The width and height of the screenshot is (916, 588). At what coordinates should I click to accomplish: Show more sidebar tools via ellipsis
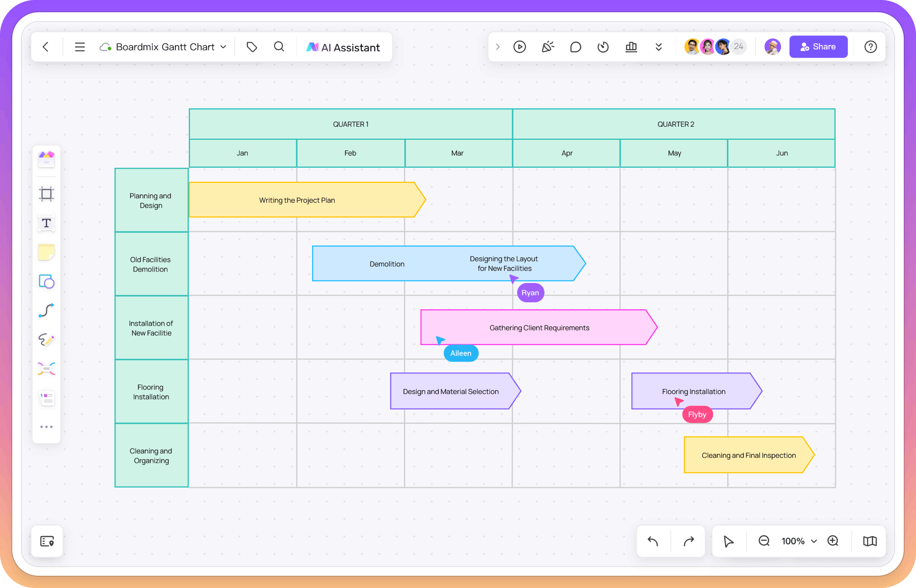(x=46, y=426)
